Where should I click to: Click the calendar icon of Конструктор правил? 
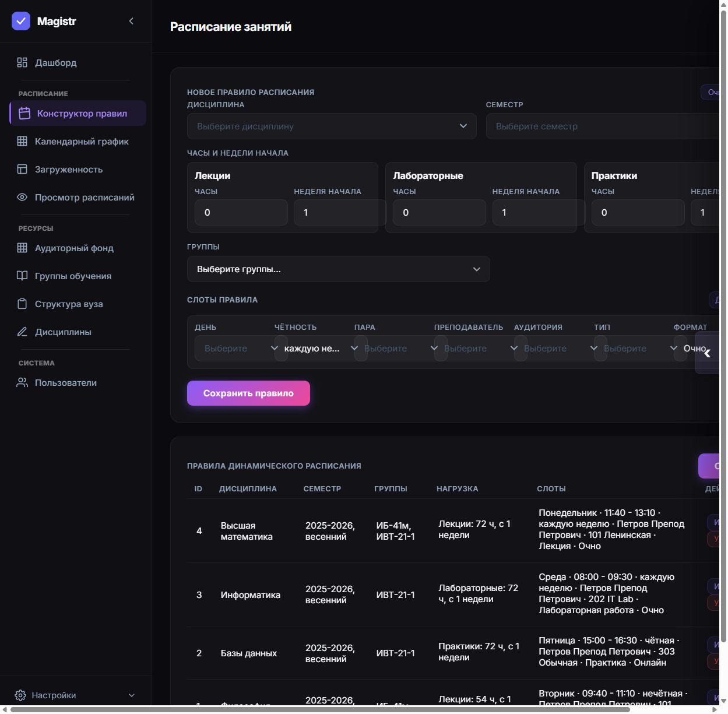[x=24, y=113]
